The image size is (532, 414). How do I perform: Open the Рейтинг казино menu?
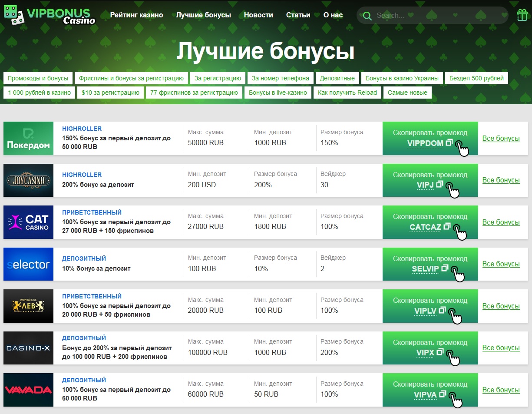click(137, 15)
